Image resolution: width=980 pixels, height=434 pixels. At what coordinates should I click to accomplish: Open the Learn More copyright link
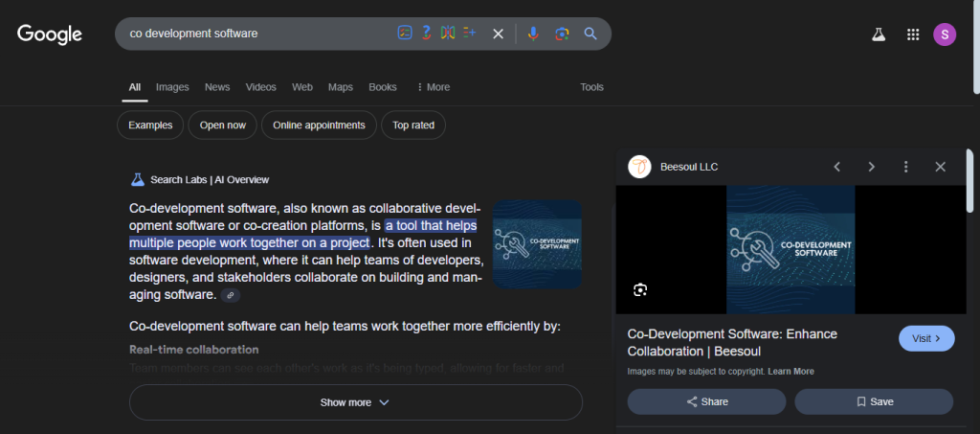click(791, 372)
